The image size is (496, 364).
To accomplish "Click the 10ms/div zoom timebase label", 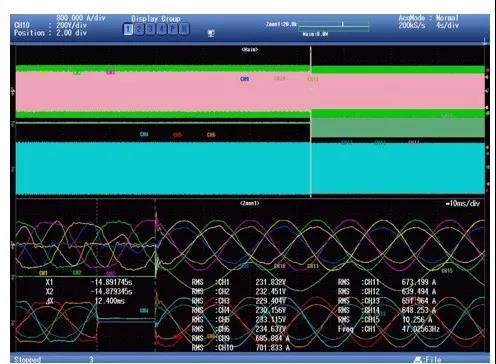I will [x=462, y=203].
